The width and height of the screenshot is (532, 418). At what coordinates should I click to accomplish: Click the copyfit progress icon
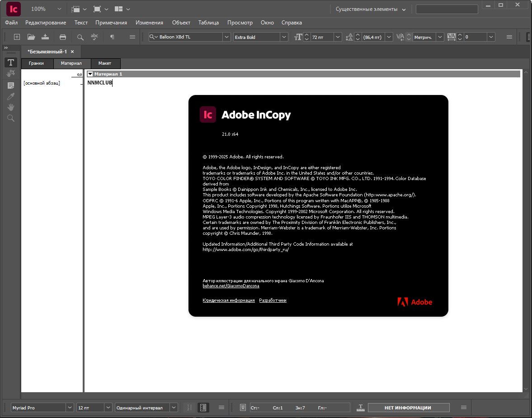tap(361, 408)
